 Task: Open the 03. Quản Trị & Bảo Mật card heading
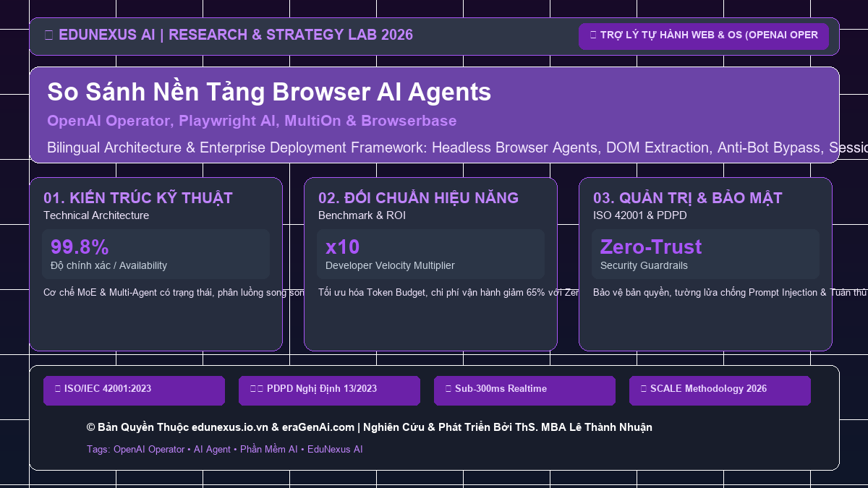pos(688,198)
